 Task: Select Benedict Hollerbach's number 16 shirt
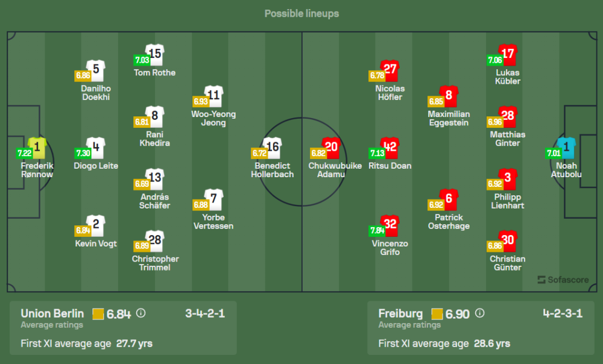click(x=273, y=147)
